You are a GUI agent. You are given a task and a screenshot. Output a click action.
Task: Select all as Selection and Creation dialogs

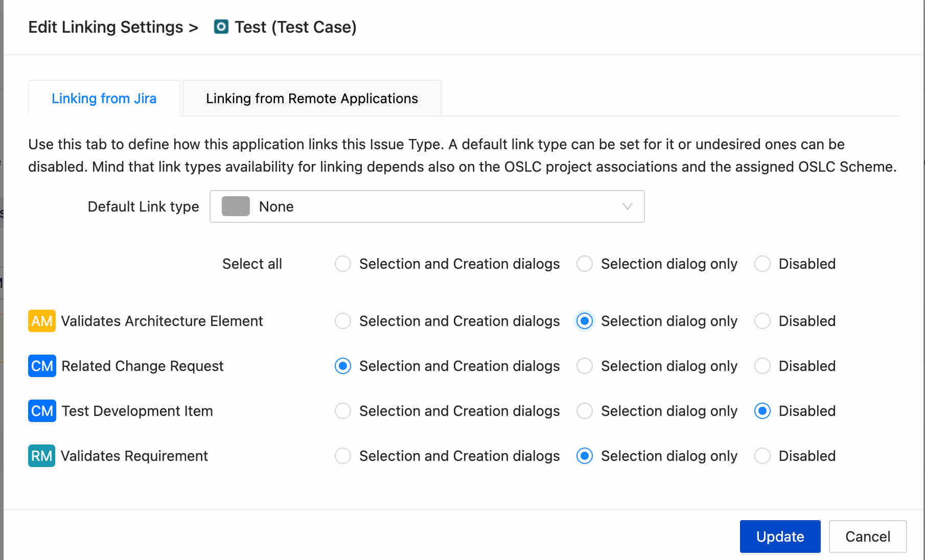[x=343, y=264]
